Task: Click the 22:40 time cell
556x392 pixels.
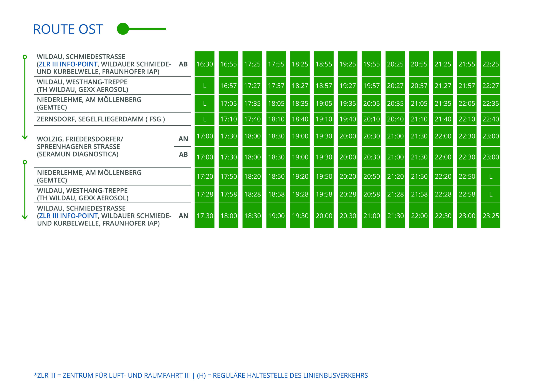Action: click(x=491, y=119)
